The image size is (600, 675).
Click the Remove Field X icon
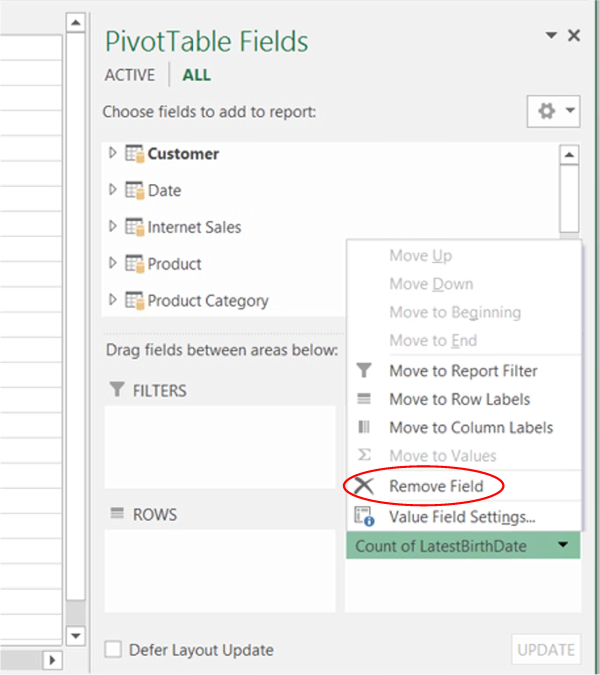(x=364, y=487)
